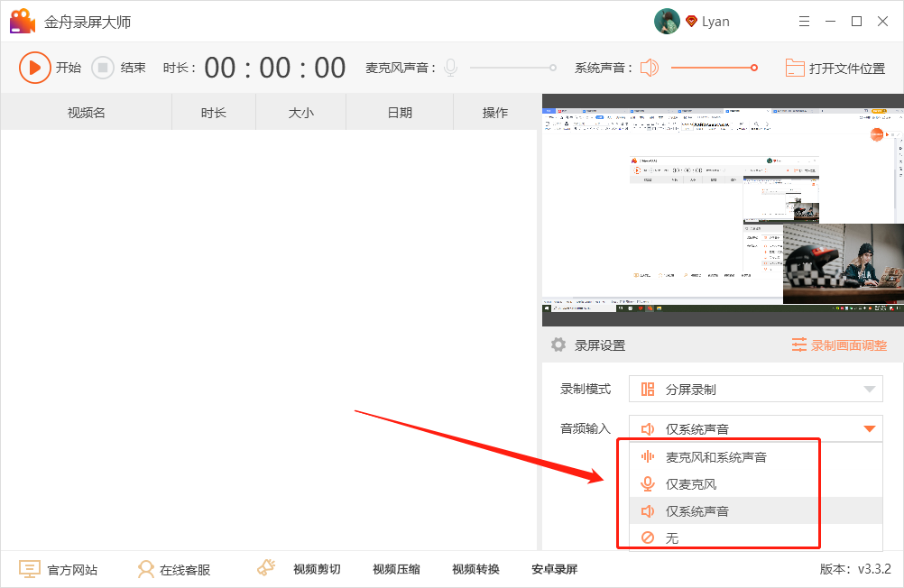Adjust the microphone volume slider
Viewport: 904px width, 588px height.
click(x=512, y=68)
